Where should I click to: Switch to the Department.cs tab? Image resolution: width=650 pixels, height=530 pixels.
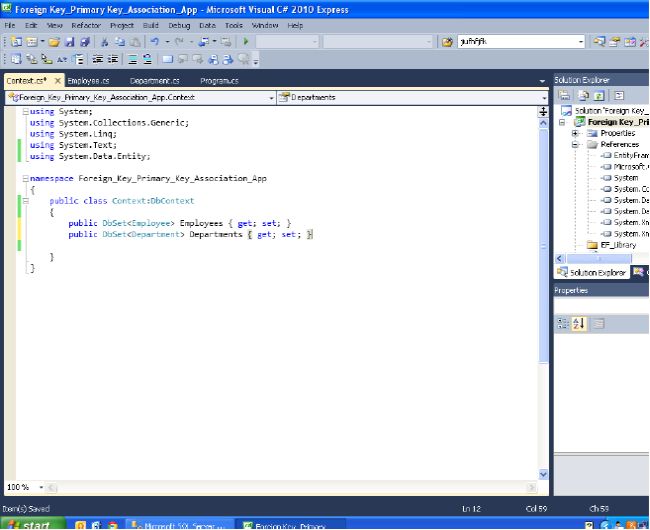[x=154, y=80]
